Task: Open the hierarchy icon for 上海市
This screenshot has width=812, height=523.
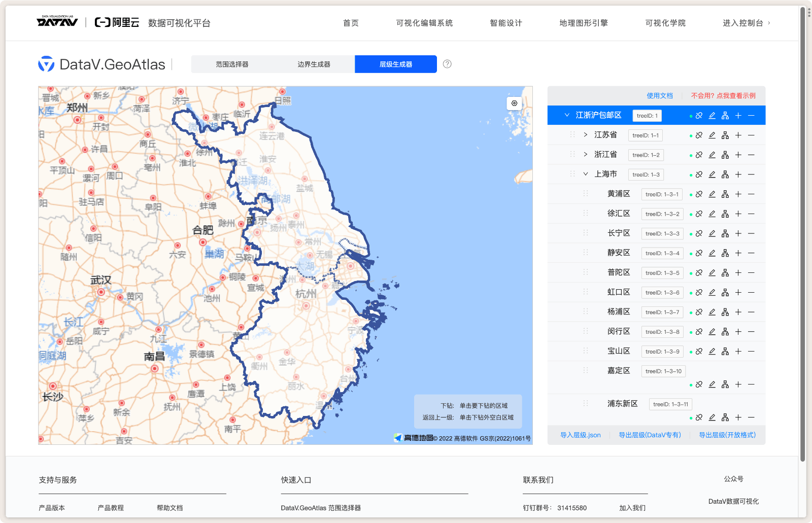Action: (725, 174)
